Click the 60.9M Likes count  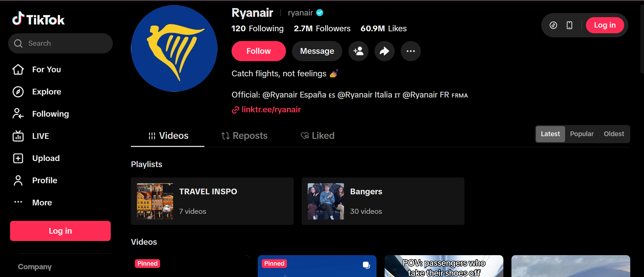(x=384, y=29)
